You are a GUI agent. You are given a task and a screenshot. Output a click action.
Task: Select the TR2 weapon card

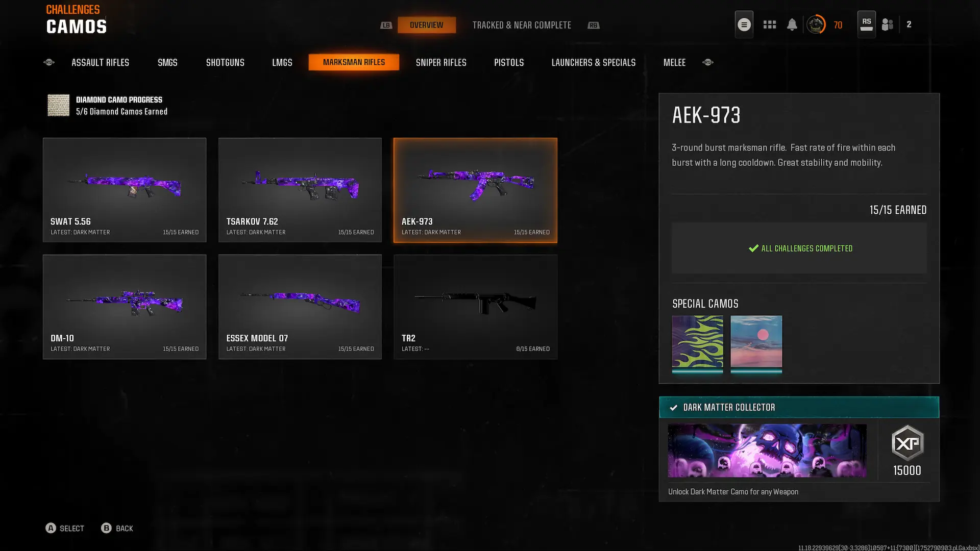point(475,307)
